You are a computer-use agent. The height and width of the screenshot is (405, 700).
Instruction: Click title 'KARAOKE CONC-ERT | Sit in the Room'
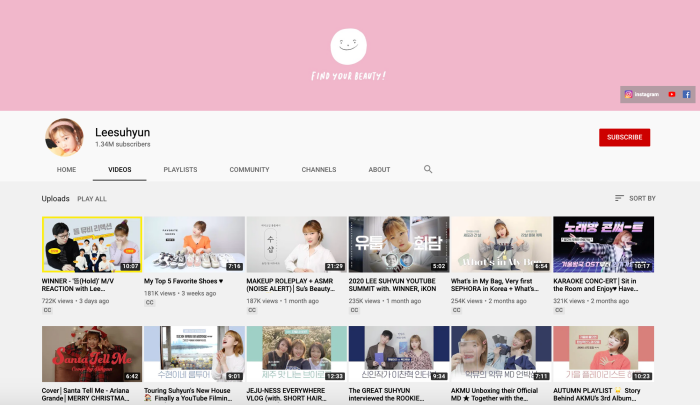click(596, 285)
